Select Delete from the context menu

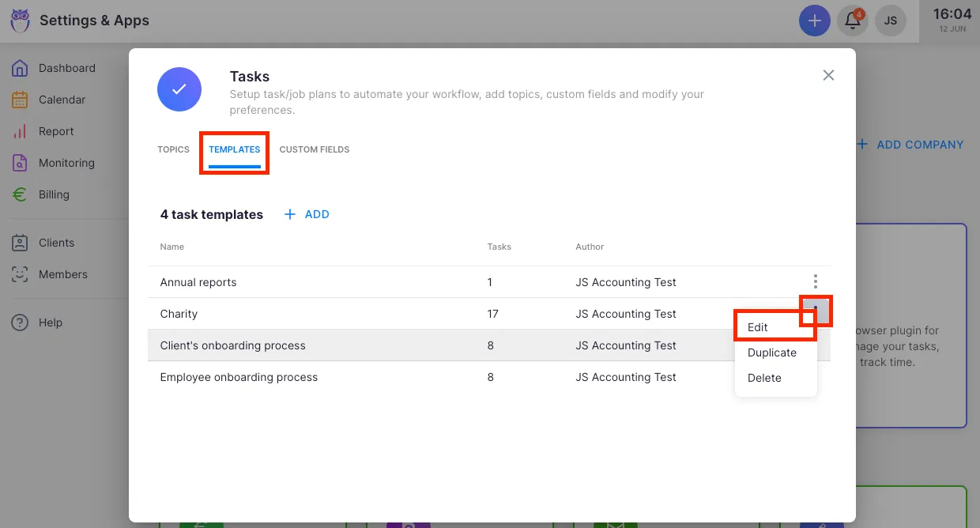point(764,378)
